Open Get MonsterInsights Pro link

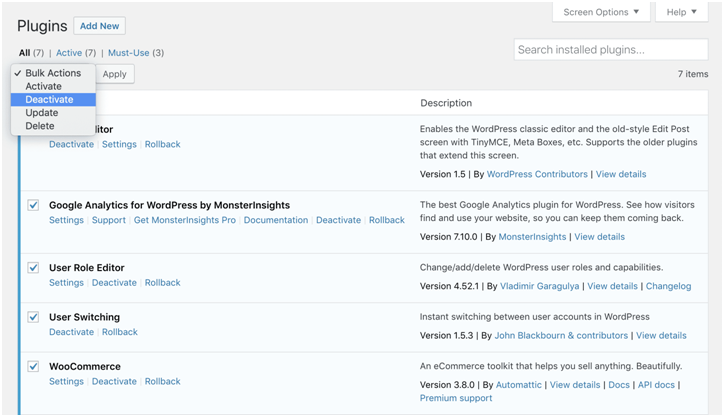185,220
